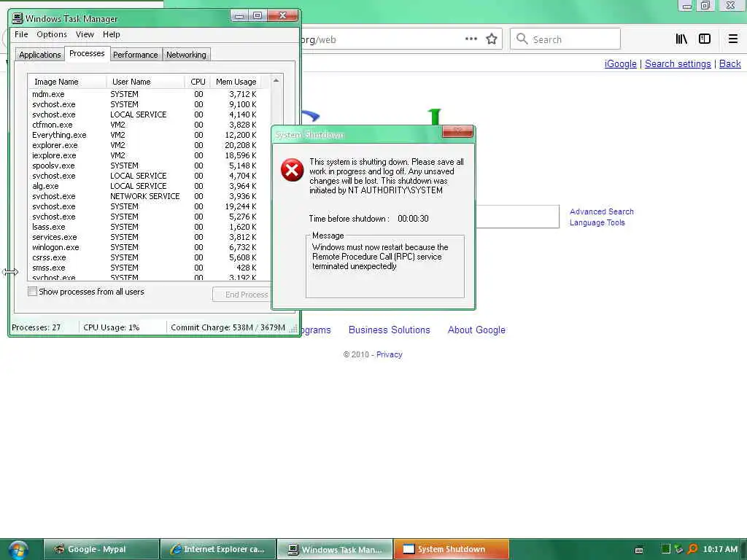The width and height of the screenshot is (747, 560).
Task: Switch to System Shutdown taskbar button
Action: [x=452, y=549]
